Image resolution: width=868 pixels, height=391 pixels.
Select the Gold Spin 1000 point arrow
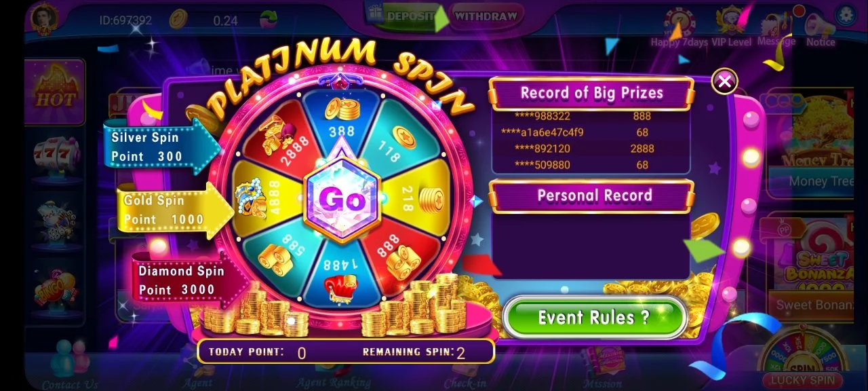[175, 209]
